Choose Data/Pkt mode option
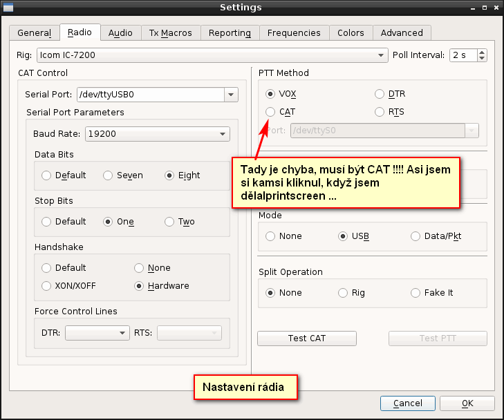Image resolution: width=504 pixels, height=420 pixels. 416,236
